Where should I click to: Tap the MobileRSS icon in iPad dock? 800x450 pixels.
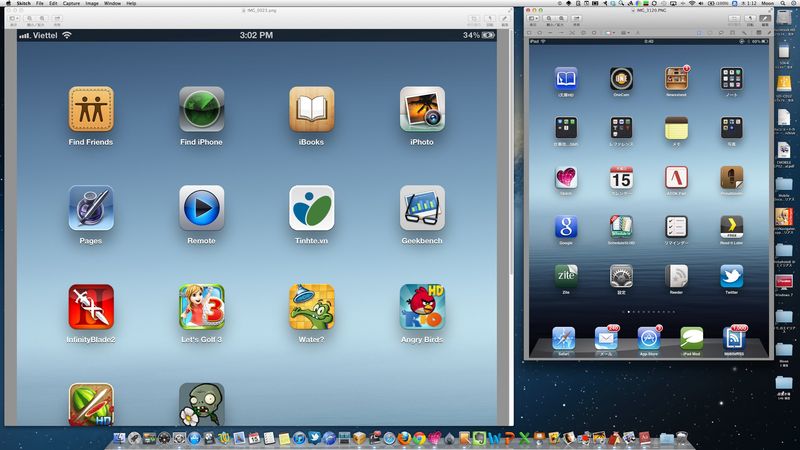[x=734, y=339]
